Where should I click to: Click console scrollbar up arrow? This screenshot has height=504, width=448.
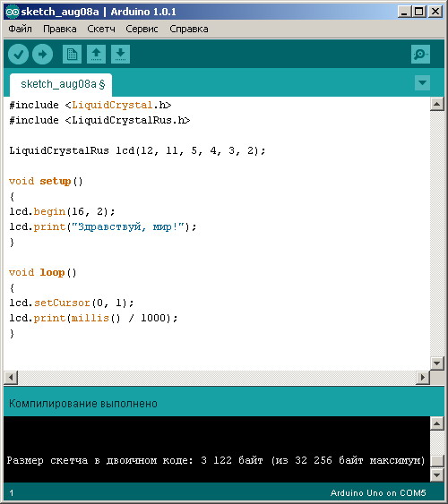click(436, 423)
